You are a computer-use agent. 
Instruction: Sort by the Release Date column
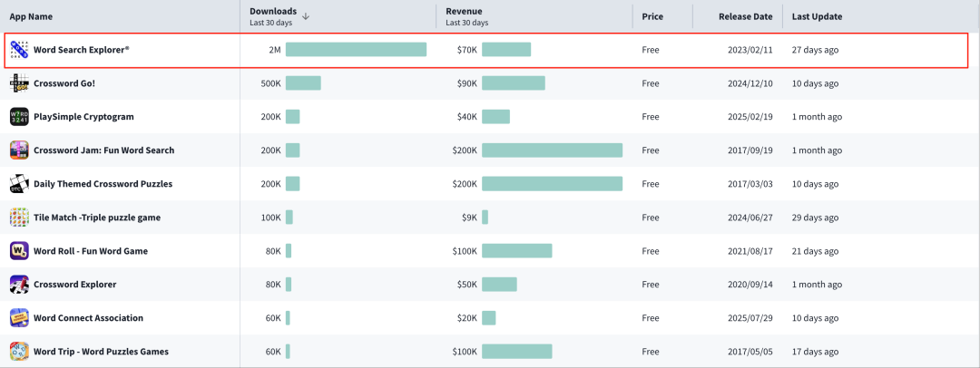745,16
